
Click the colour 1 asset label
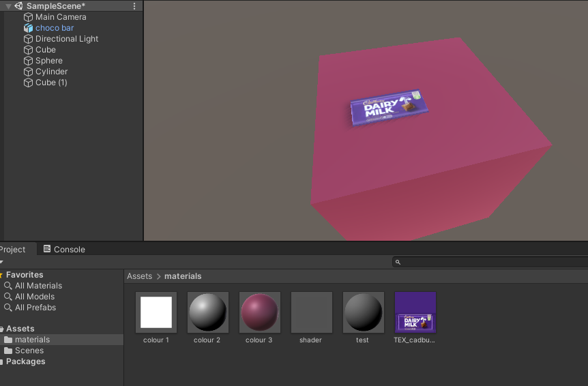point(156,340)
